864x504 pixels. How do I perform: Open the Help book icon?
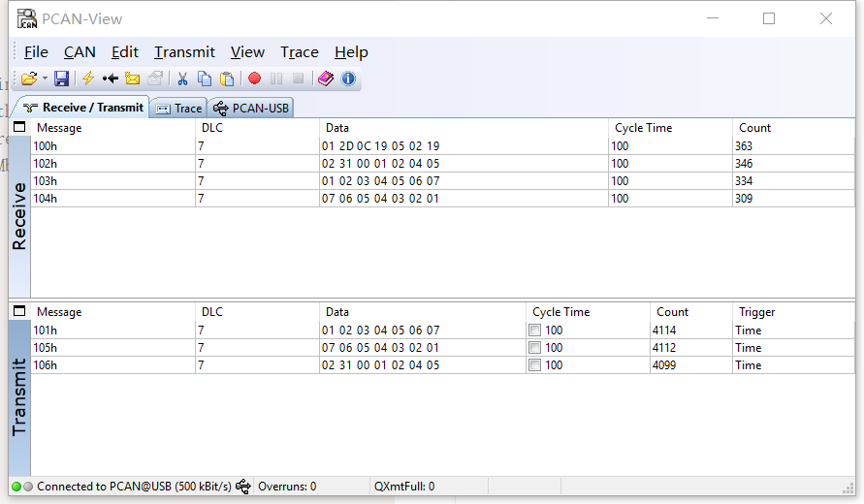[326, 79]
